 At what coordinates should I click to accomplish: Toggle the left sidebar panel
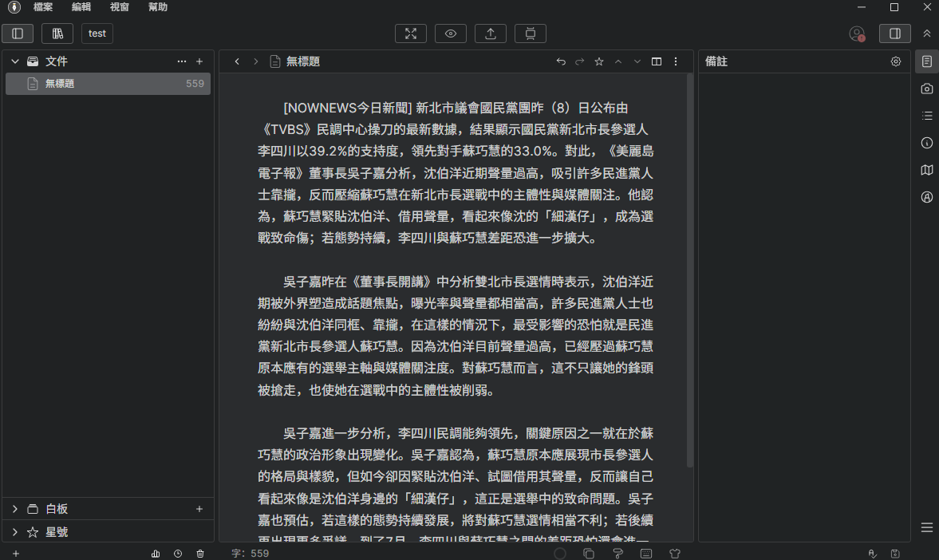18,34
